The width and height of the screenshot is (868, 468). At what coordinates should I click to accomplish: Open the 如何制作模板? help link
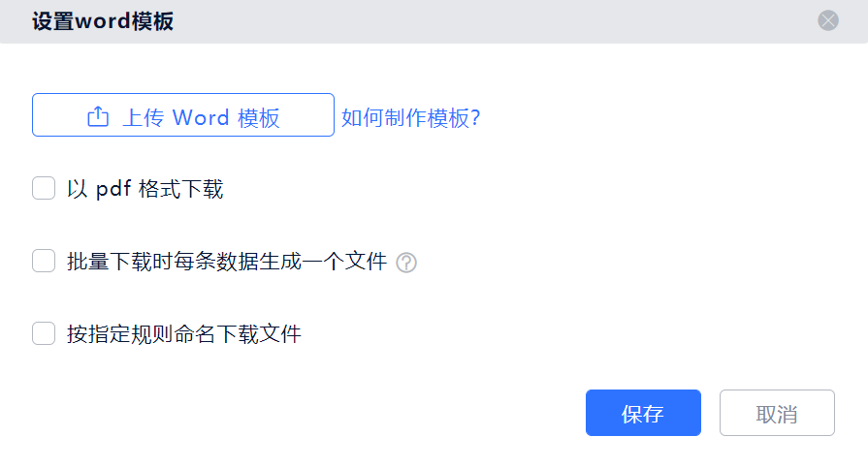click(411, 118)
